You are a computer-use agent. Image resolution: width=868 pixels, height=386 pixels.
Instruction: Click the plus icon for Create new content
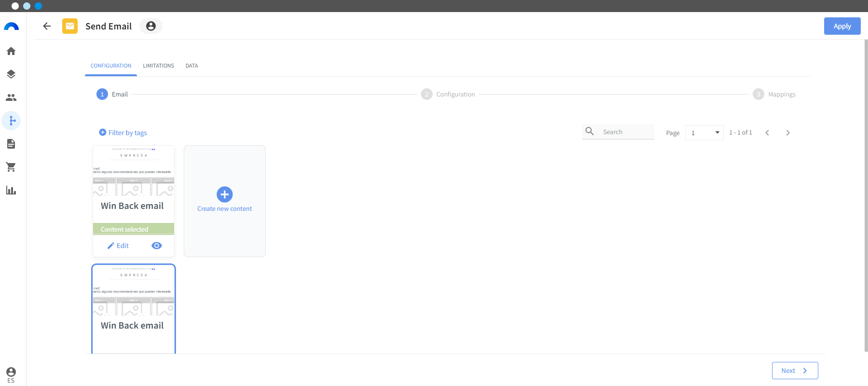pos(225,194)
